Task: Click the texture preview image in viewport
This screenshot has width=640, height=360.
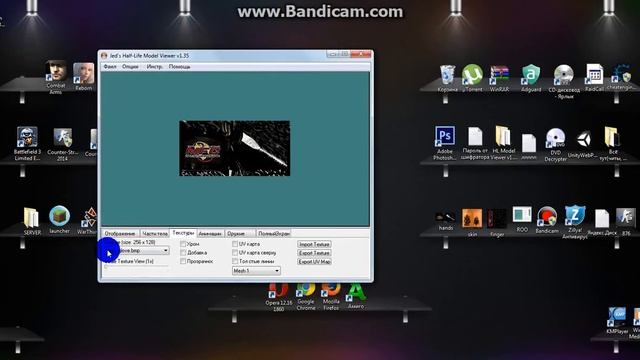Action: [235, 148]
